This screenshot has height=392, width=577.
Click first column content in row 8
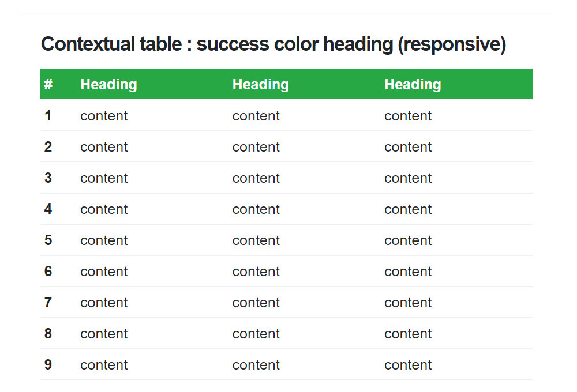tap(104, 334)
